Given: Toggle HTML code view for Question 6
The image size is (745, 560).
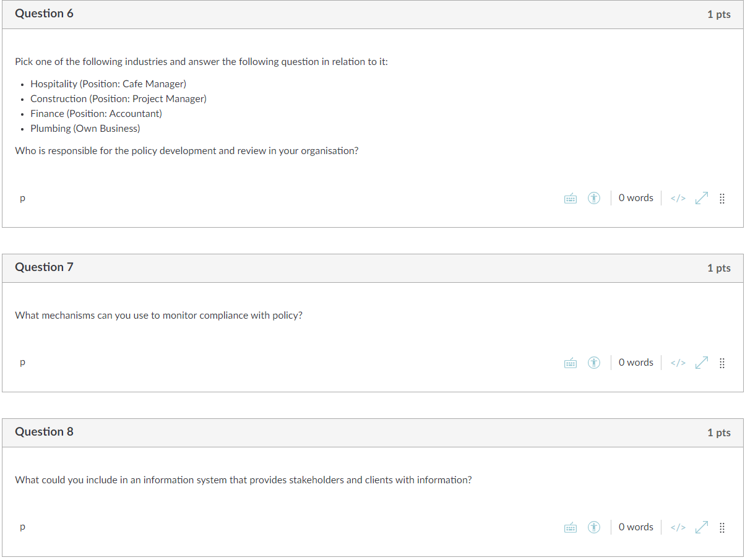Looking at the screenshot, I should [x=678, y=199].
